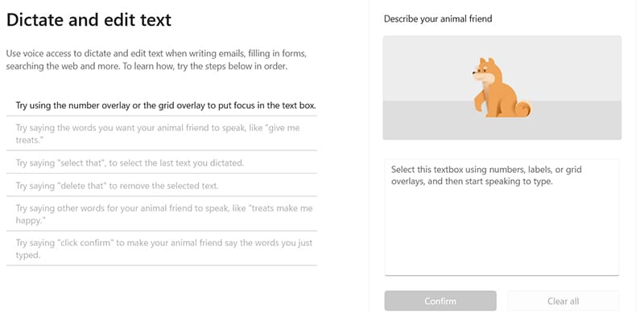Image resolution: width=644 pixels, height=312 pixels.
Task: Click the empty lower area of textbox
Action: 502,234
